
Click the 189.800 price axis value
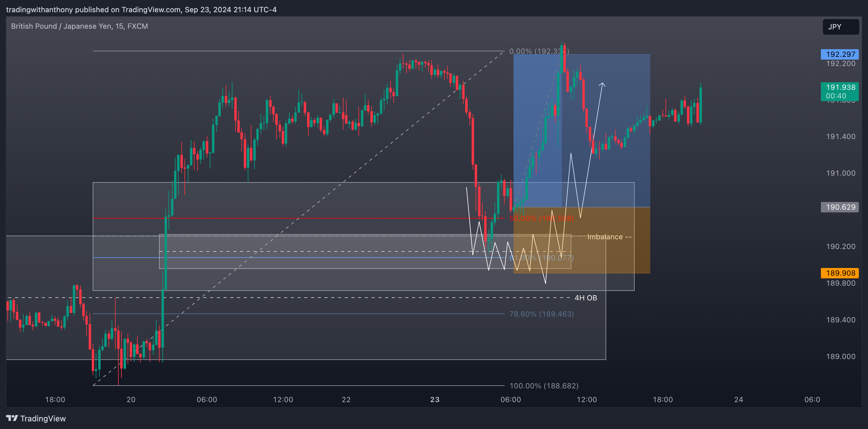coord(840,283)
